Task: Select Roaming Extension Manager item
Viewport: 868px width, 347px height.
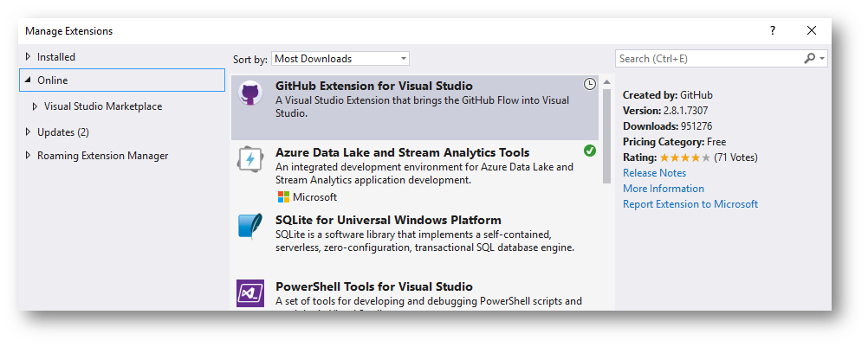Action: pyautogui.click(x=102, y=156)
